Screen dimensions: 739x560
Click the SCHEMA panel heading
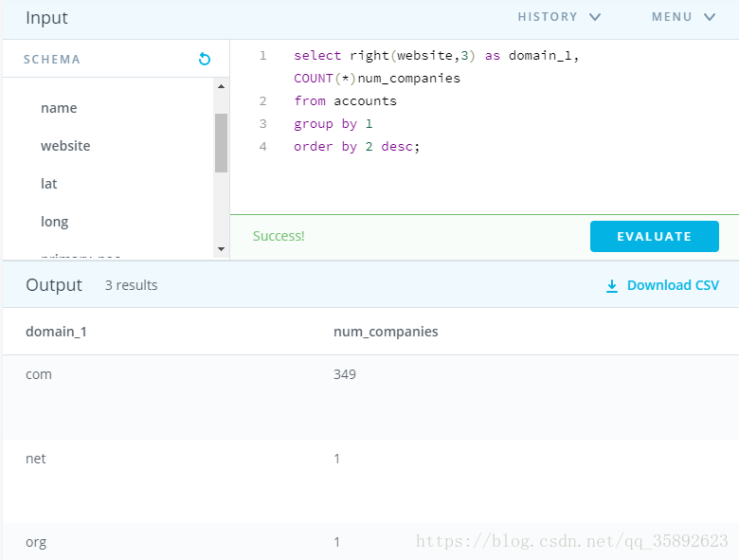pyautogui.click(x=52, y=60)
